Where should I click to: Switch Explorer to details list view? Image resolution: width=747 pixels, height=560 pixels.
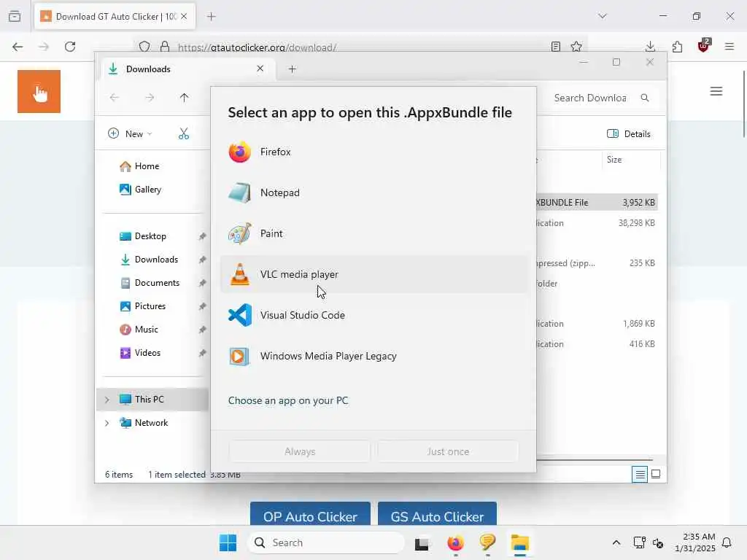click(640, 474)
